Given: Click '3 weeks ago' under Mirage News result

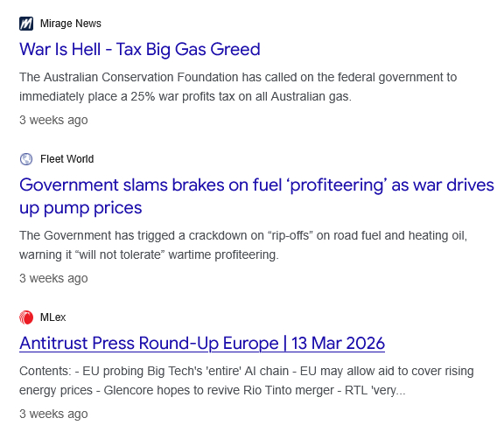Looking at the screenshot, I should [53, 120].
